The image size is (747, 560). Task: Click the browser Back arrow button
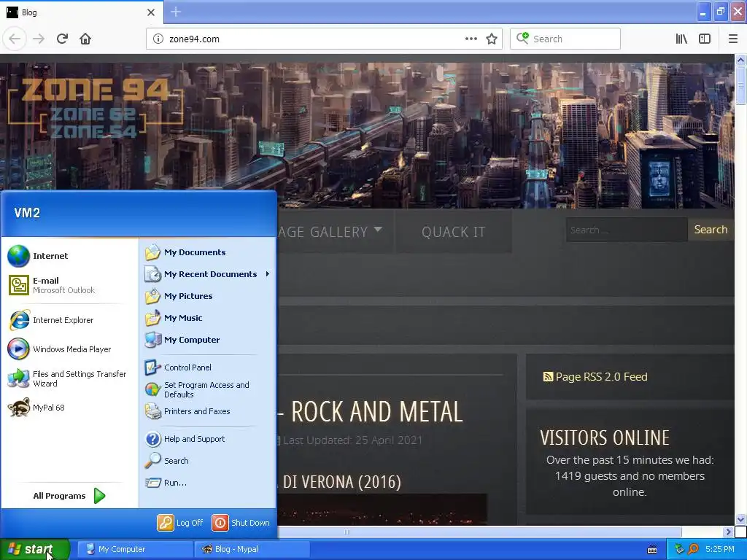pos(15,39)
